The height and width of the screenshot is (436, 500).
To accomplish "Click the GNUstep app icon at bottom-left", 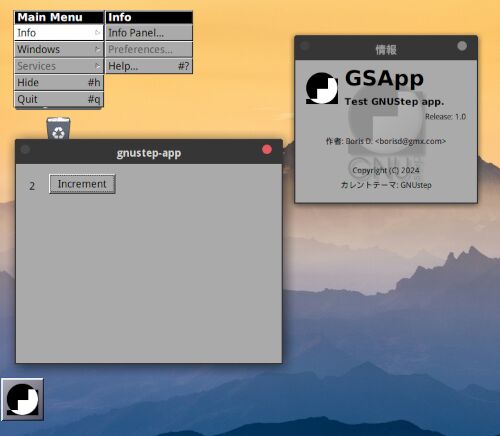I will 22,399.
